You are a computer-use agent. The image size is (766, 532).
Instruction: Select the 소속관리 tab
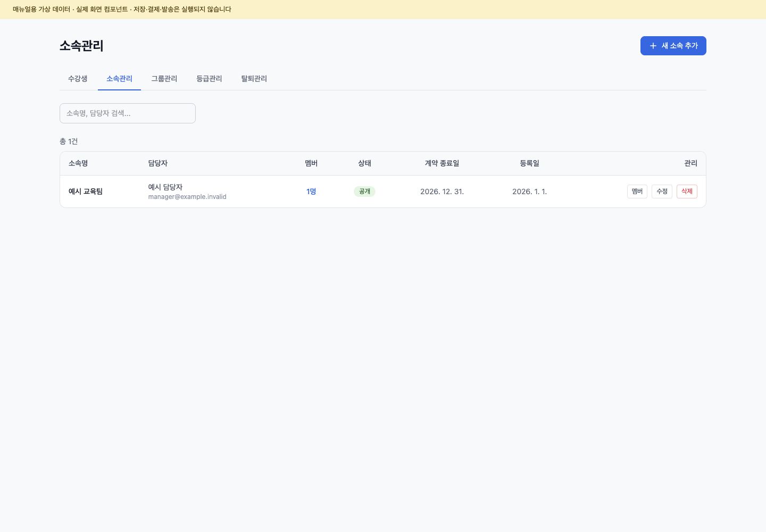pyautogui.click(x=119, y=79)
